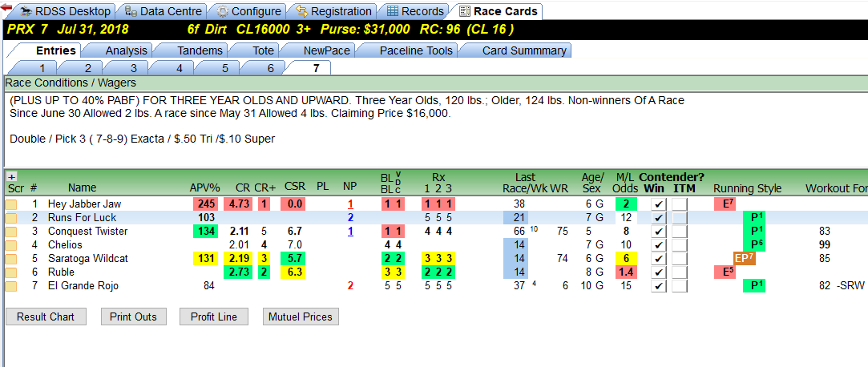Toggle scratch box for Runs For Luck
The height and width of the screenshot is (367, 868).
tap(11, 217)
